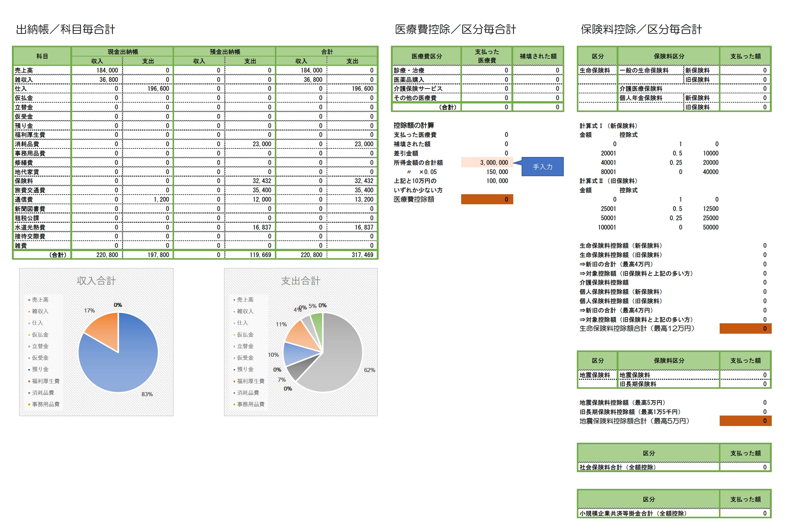Select the 所得金額の合計額 input cell 3,000,000
Viewport: 787px width, 532px height.
[x=487, y=163]
